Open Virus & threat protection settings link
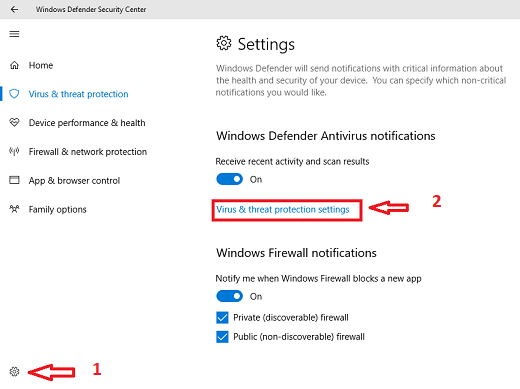Viewport: 520px width, 389px height. point(283,209)
